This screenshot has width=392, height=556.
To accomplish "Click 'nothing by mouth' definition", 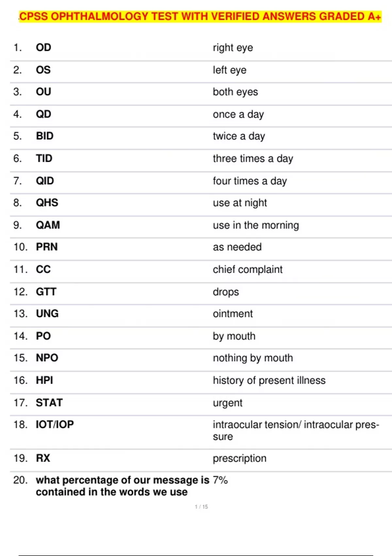I will tap(253, 358).
